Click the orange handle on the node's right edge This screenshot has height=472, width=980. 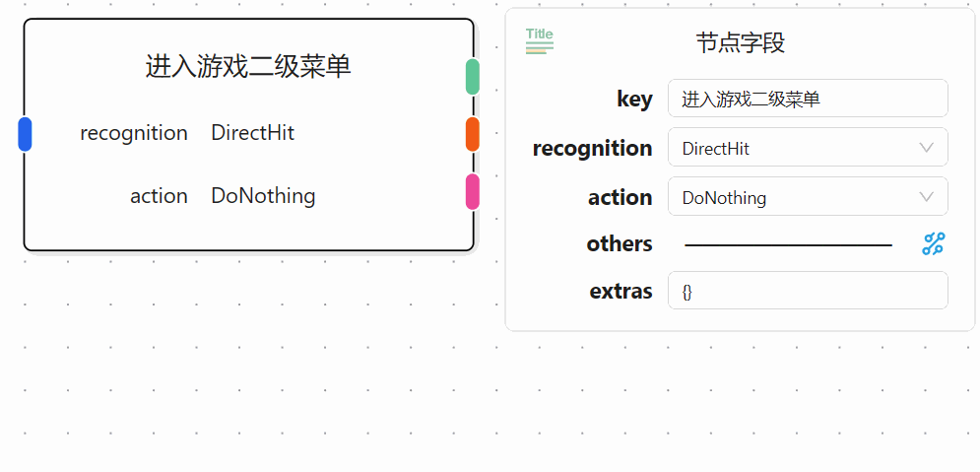[x=473, y=134]
